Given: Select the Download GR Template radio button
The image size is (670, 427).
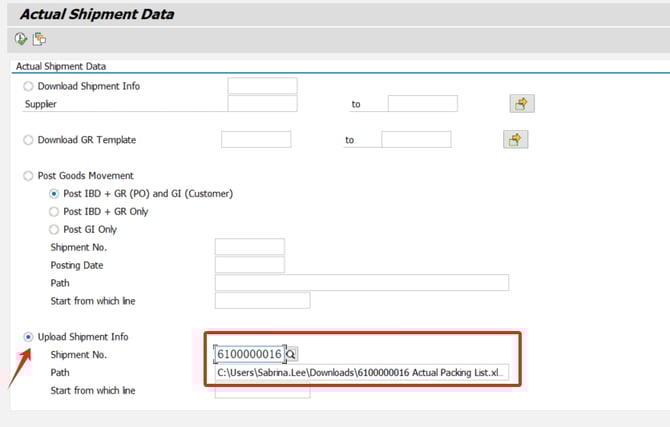Looking at the screenshot, I should (28, 140).
